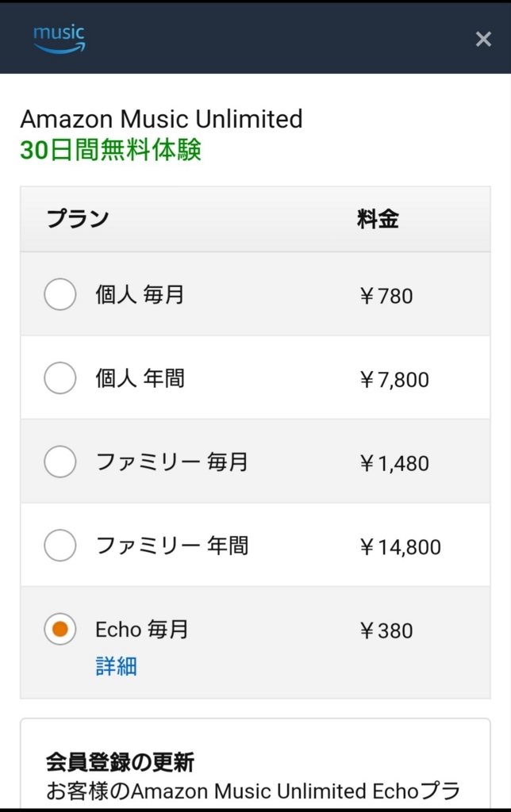Click the Echo 毎月 plan label
511x812 pixels.
(x=142, y=629)
